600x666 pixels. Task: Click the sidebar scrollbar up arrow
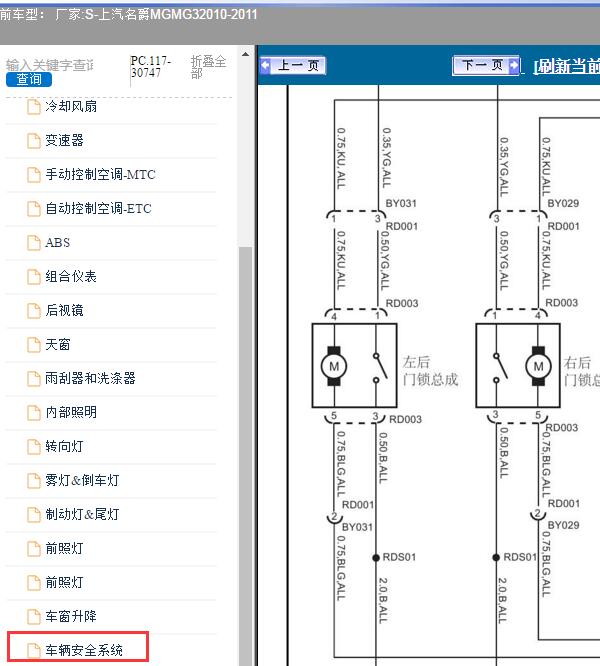245,54
